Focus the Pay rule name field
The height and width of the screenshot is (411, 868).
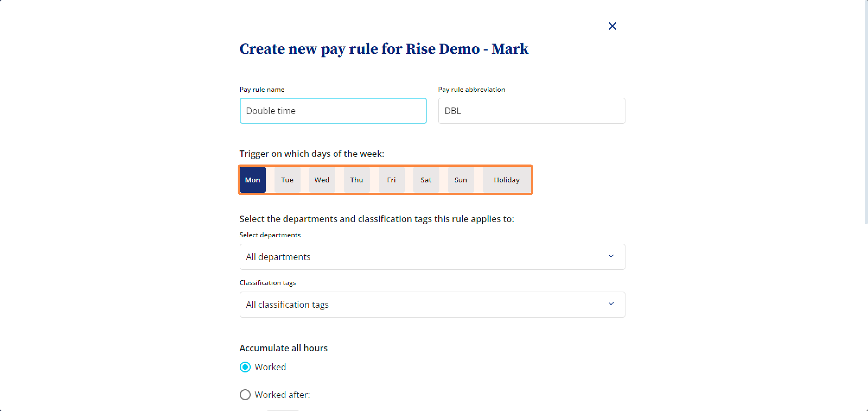[333, 110]
